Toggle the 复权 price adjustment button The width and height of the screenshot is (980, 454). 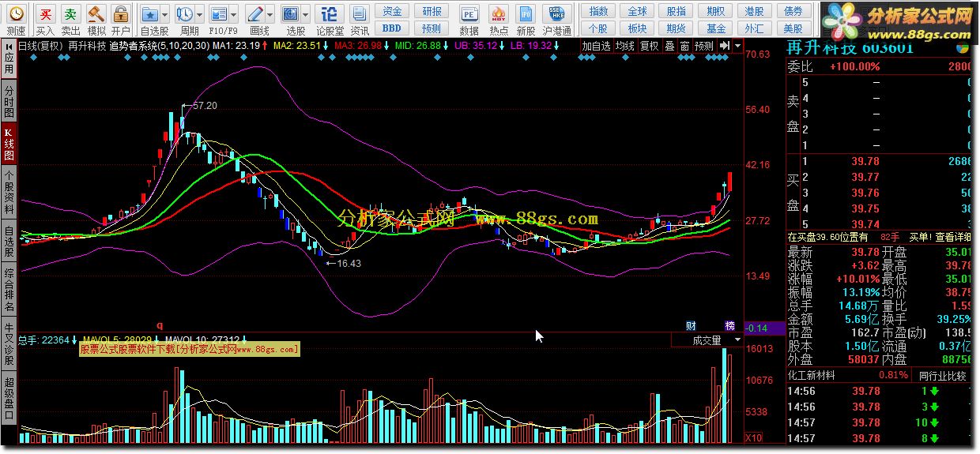coord(649,46)
